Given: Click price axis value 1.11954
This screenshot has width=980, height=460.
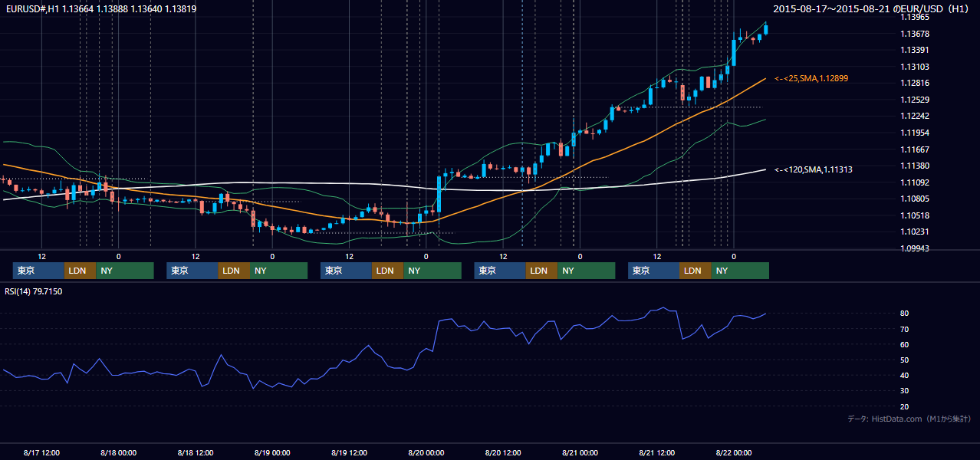Looking at the screenshot, I should click(914, 133).
